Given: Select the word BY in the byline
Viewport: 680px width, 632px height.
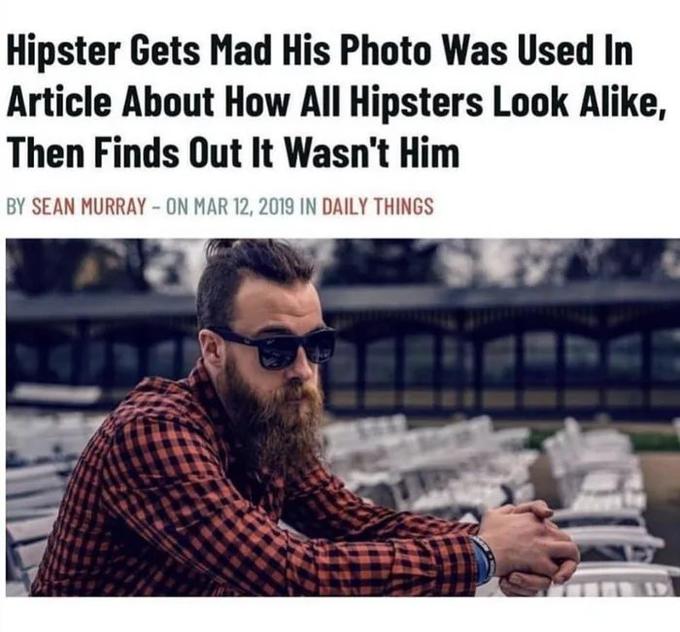Looking at the screenshot, I should [16, 206].
